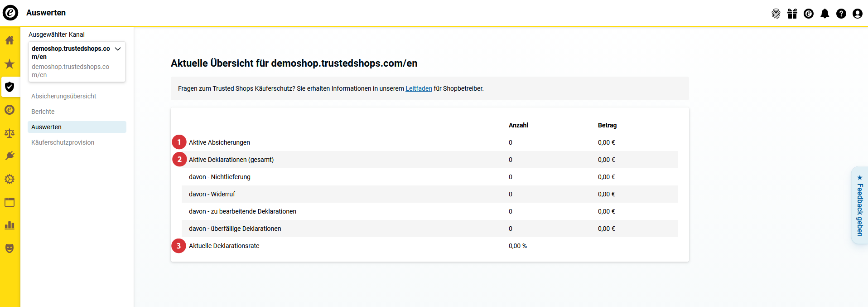The image size is (868, 307).
Task: Click the Aktive Absicherungen row label
Action: click(219, 142)
